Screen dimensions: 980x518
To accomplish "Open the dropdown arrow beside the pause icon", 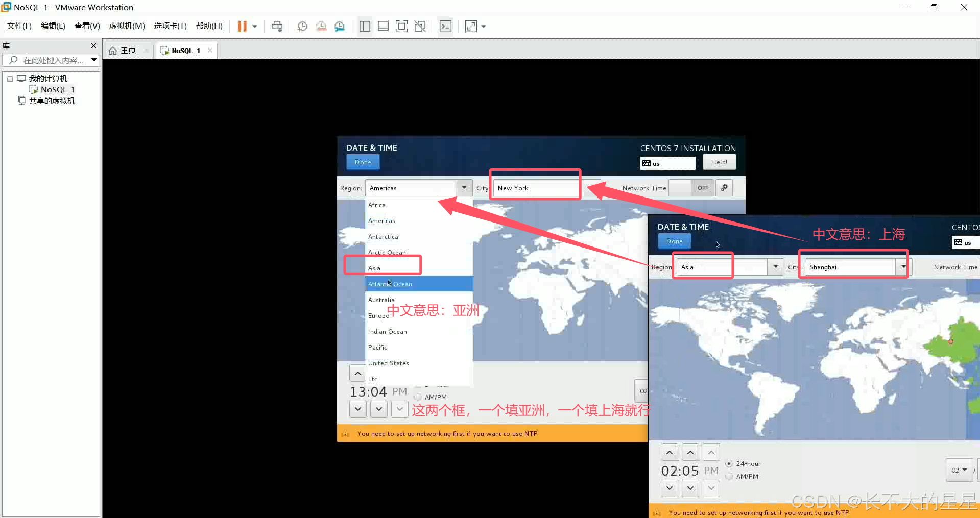I will pos(255,27).
